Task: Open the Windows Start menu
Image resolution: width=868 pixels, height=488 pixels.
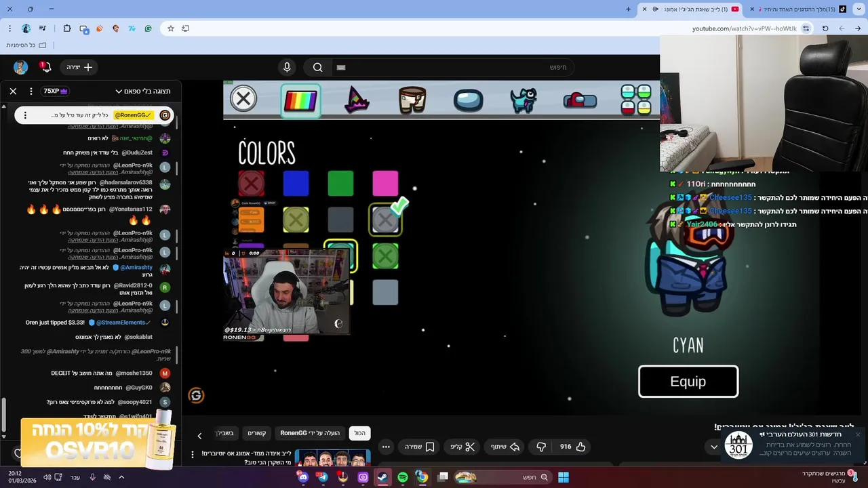Action: pos(564,477)
